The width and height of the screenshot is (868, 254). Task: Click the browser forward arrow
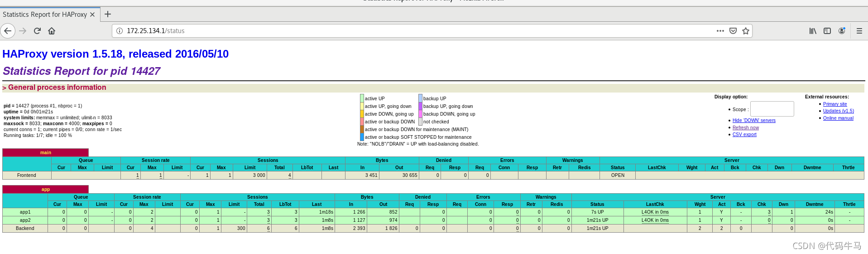pos(23,31)
